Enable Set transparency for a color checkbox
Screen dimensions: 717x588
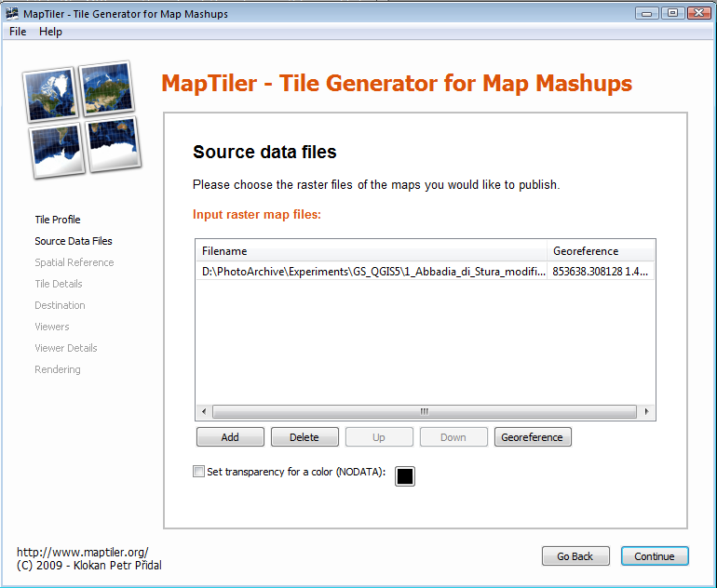tap(198, 472)
